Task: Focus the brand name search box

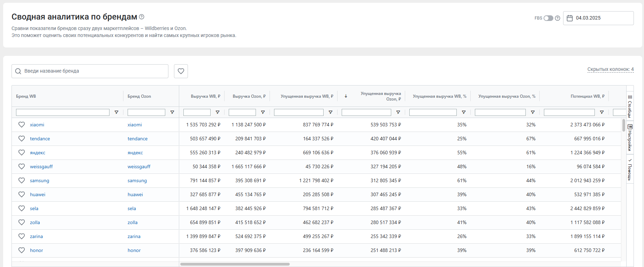Action: pyautogui.click(x=90, y=71)
